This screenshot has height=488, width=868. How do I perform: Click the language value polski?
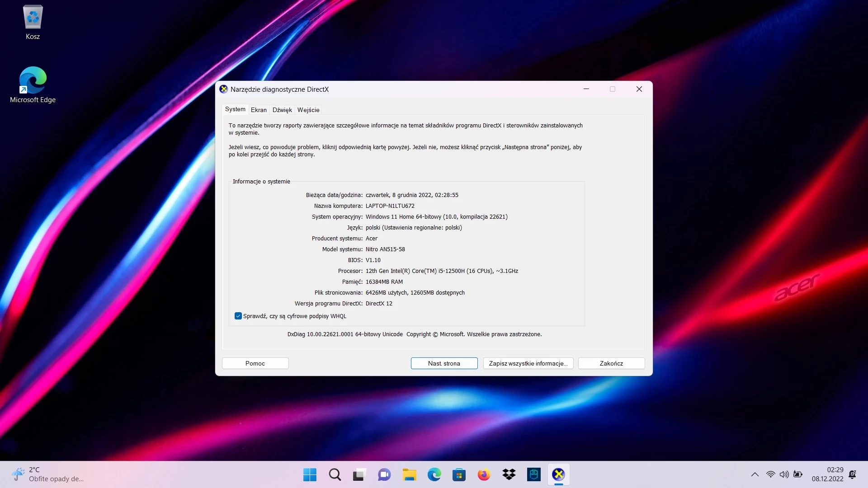[x=414, y=228]
